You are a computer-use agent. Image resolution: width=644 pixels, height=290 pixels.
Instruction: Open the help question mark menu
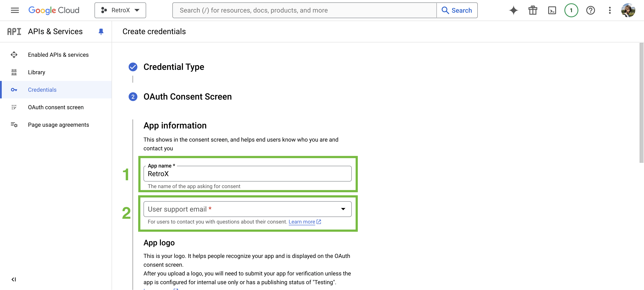click(x=590, y=10)
